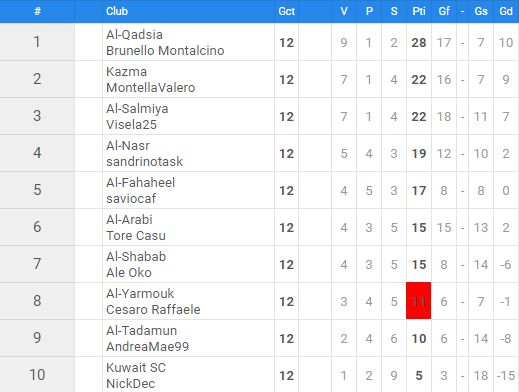This screenshot has width=519, height=392.
Task: Open the Al-Yarmouk club page
Action: 140,294
